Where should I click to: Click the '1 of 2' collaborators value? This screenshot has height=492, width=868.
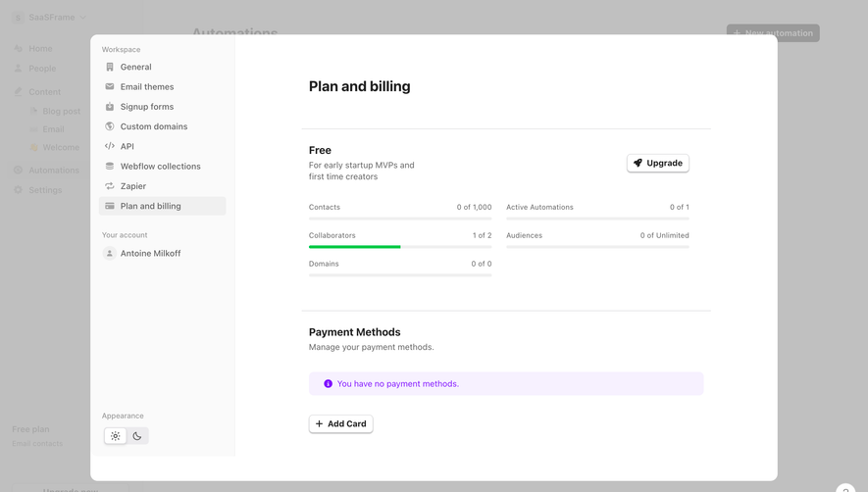click(482, 235)
